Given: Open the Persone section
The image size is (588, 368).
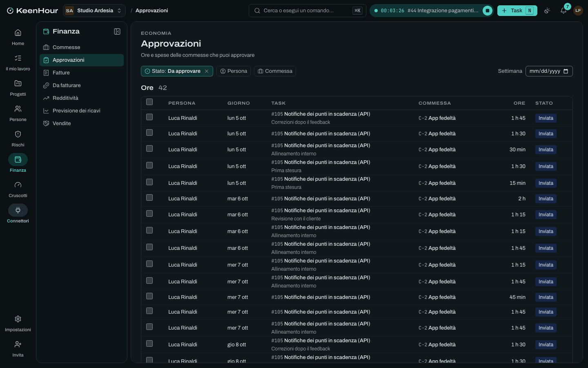Looking at the screenshot, I should point(18,113).
